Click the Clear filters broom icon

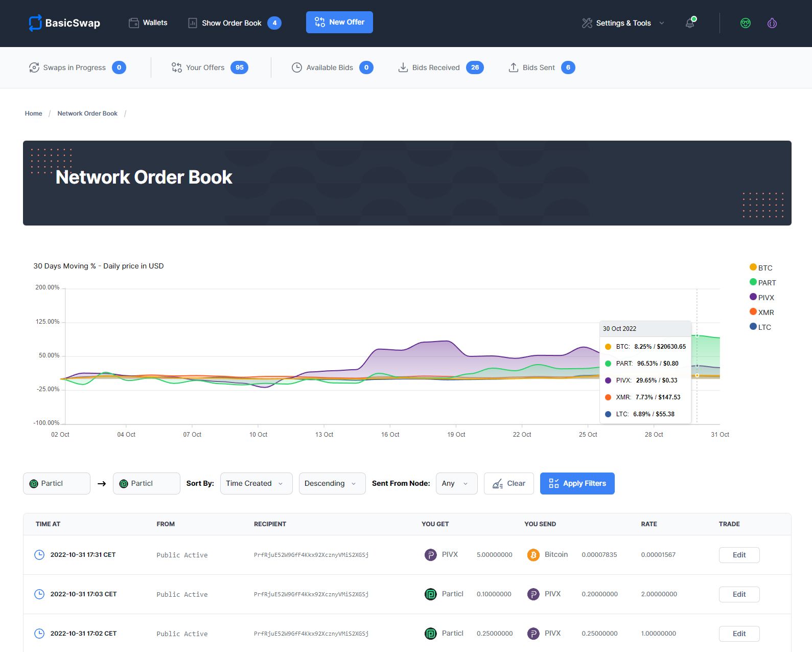coord(498,484)
